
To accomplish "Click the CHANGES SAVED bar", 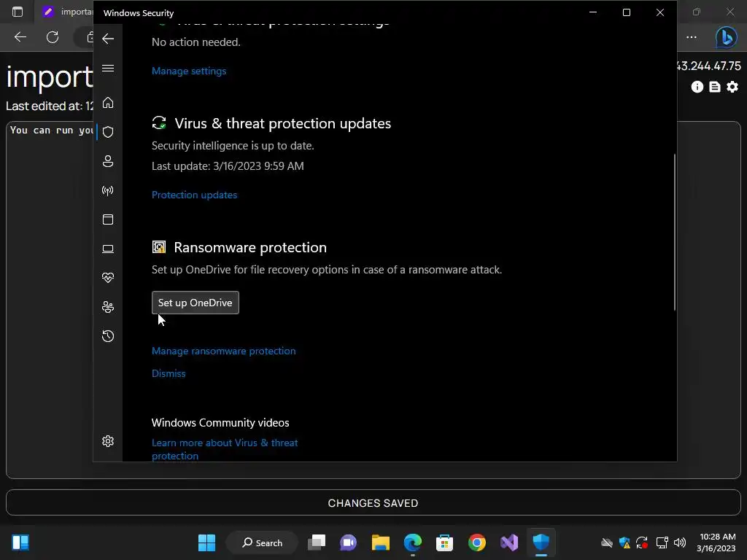I will click(x=373, y=503).
